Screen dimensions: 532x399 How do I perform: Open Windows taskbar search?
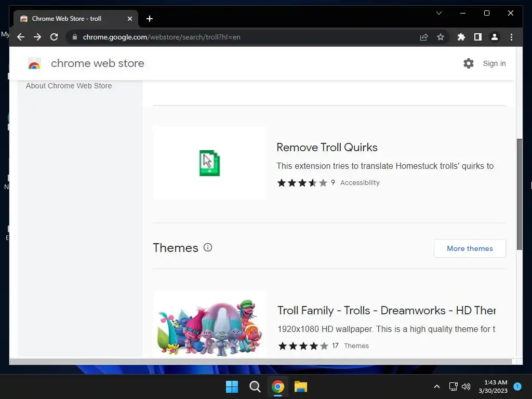(x=255, y=387)
